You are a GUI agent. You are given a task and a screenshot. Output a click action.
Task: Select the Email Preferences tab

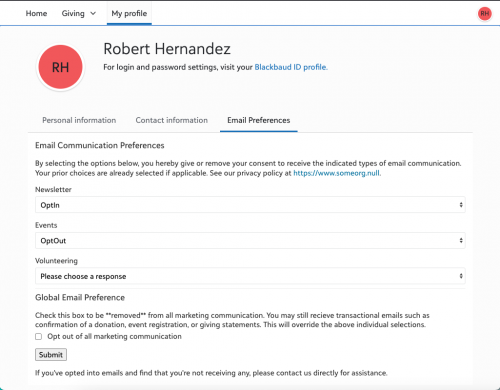259,120
